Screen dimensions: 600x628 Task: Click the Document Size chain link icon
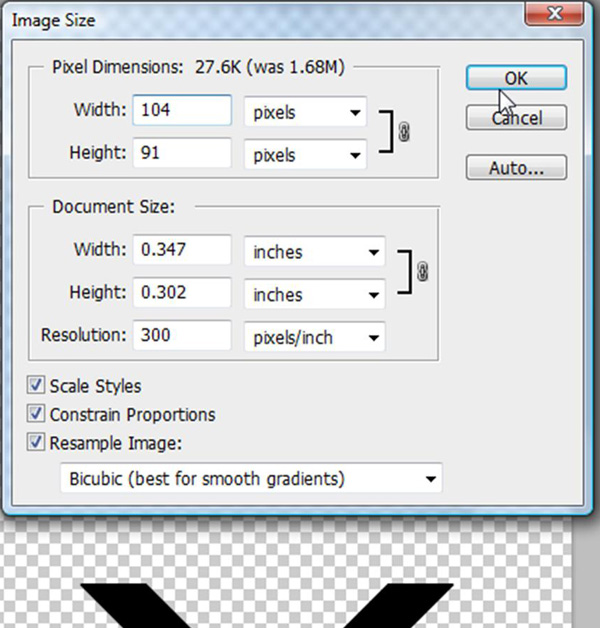(422, 272)
